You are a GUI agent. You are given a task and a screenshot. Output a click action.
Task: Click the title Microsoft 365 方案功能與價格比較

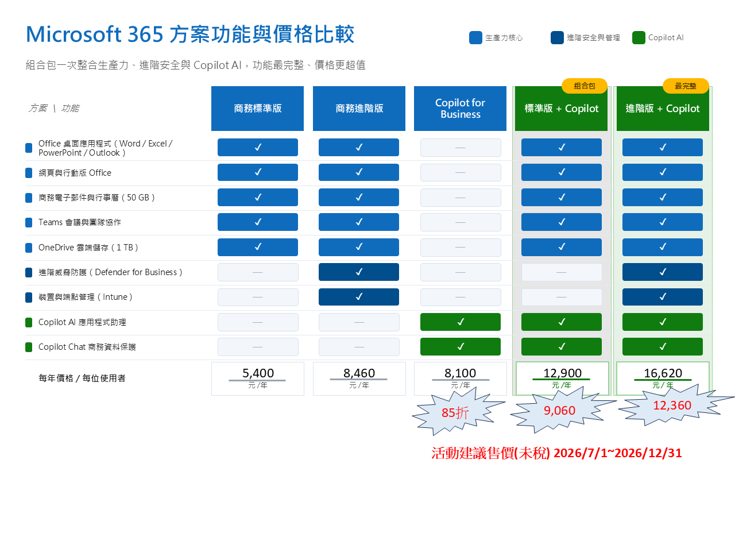pos(190,34)
